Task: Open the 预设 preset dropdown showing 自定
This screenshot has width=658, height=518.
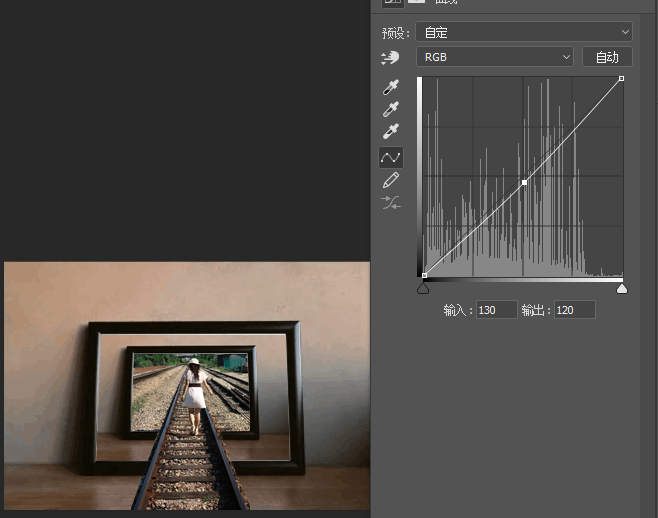Action: 524,32
